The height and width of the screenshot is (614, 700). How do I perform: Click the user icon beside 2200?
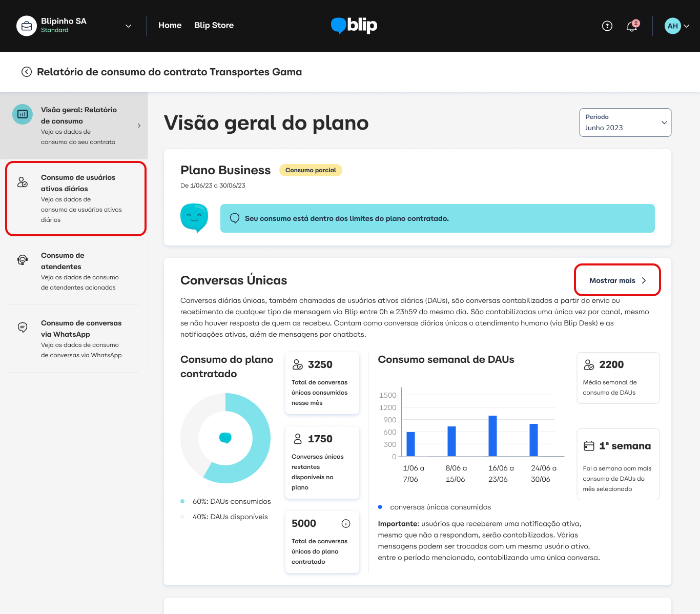(x=589, y=364)
